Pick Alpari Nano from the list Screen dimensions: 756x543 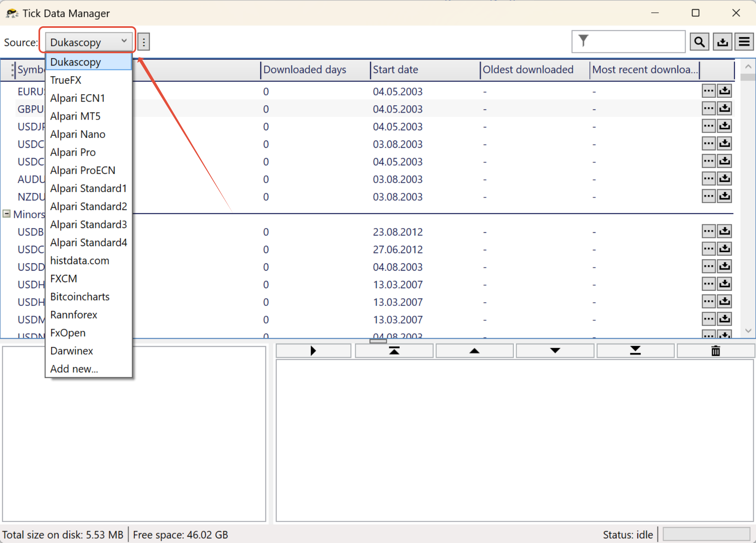tap(89, 134)
